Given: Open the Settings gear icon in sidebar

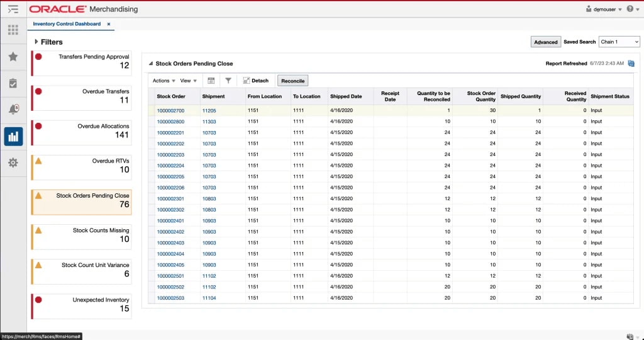Looking at the screenshot, I should click(x=13, y=162).
